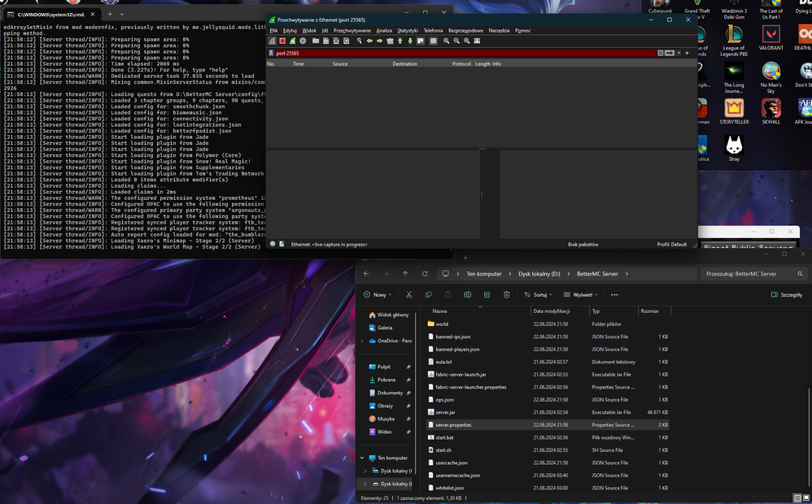Select the server.properties file

pyautogui.click(x=453, y=425)
